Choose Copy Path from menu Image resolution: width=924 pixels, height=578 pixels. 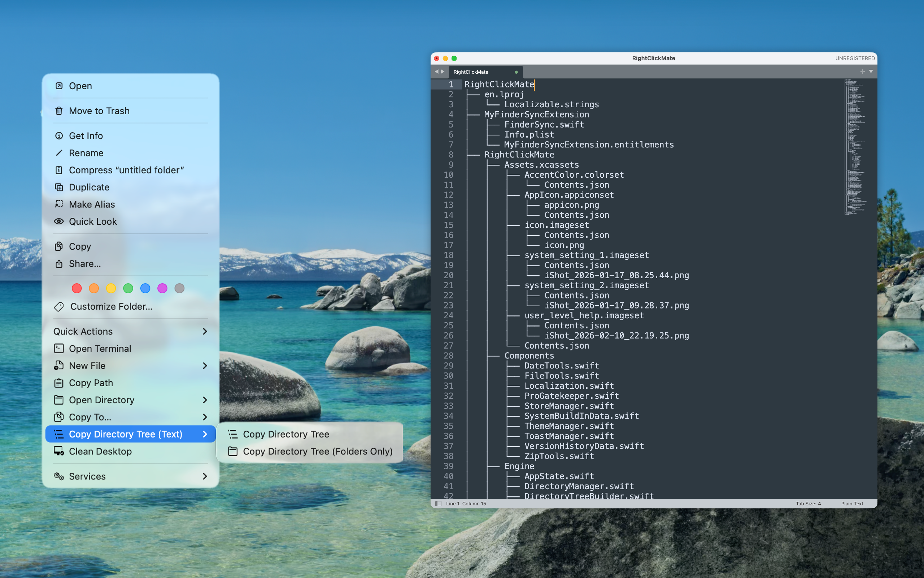point(131,383)
